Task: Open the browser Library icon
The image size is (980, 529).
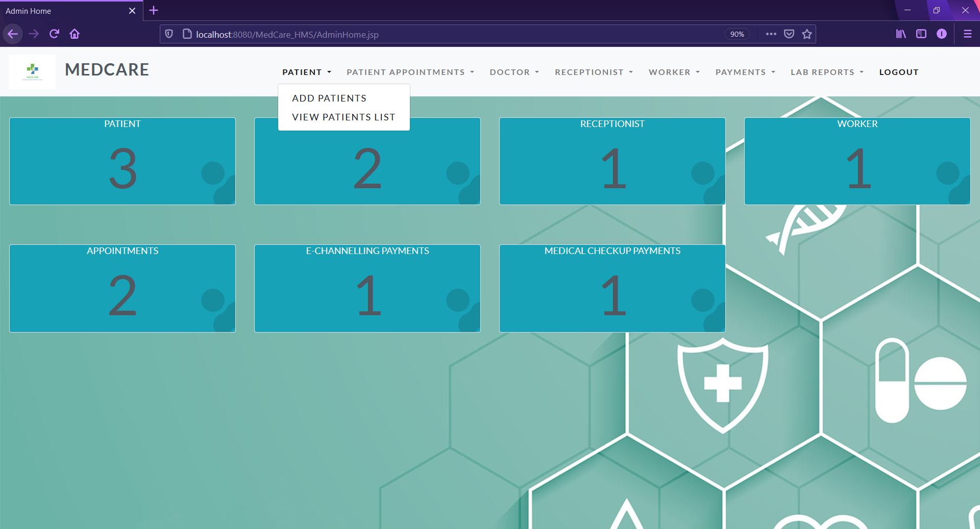Action: (x=901, y=34)
